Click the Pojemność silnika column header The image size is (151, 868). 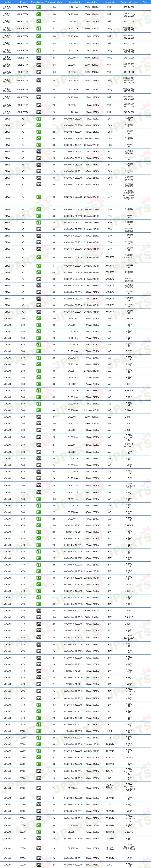tap(54, 2)
